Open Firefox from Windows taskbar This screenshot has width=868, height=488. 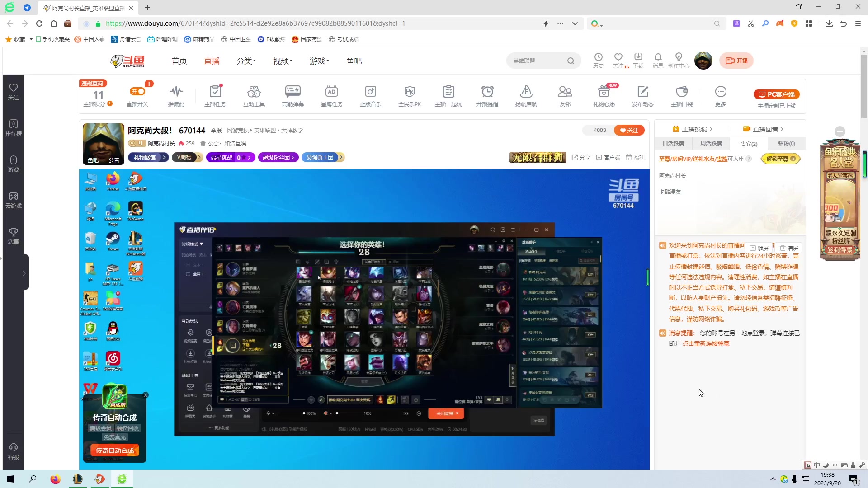[x=55, y=479]
